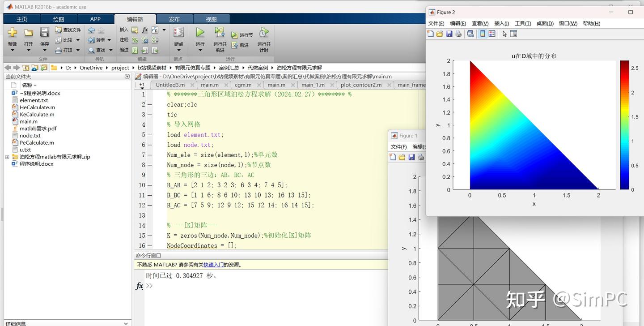Open the 工具(T) menu in Figure 2
Screen dimensions: 644x326
(522, 24)
